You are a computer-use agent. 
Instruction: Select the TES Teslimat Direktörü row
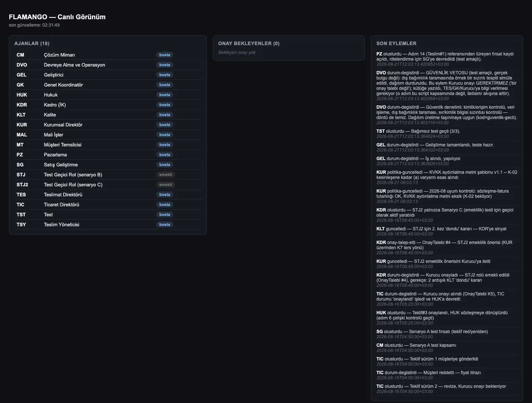pos(108,194)
